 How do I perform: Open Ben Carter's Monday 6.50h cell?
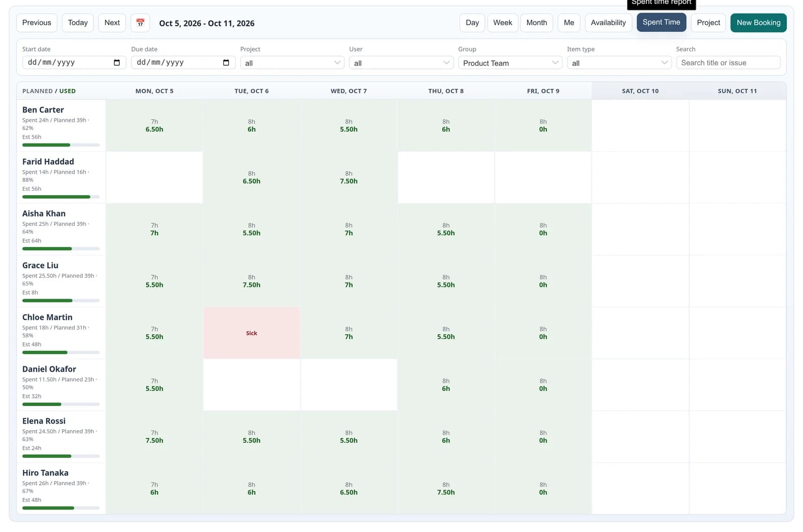[x=155, y=125]
